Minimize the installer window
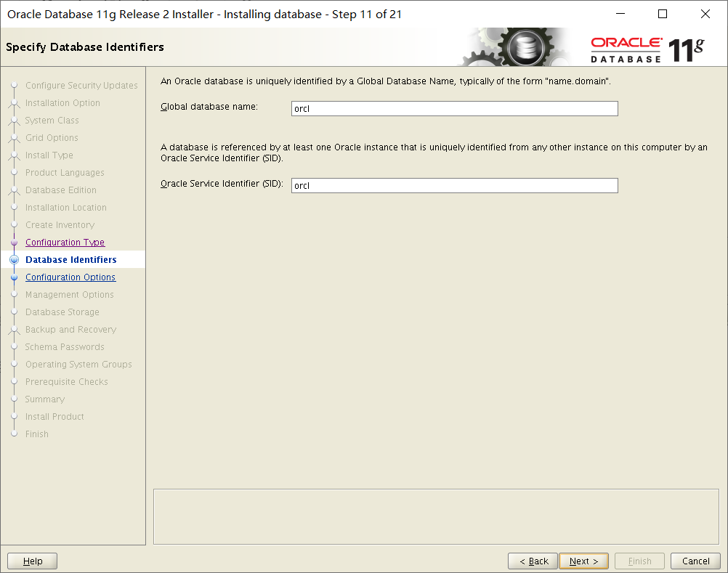The image size is (728, 573). [620, 14]
